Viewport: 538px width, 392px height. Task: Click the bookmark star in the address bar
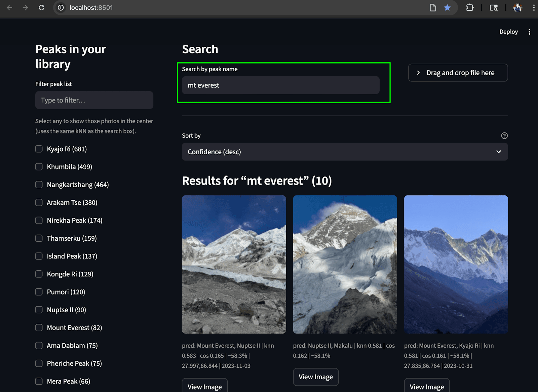pos(447,7)
